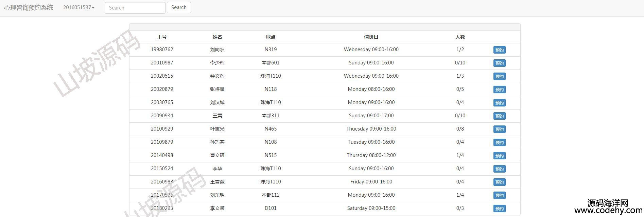Reserve with 孙巧芬 on Tuesday

coord(499,142)
